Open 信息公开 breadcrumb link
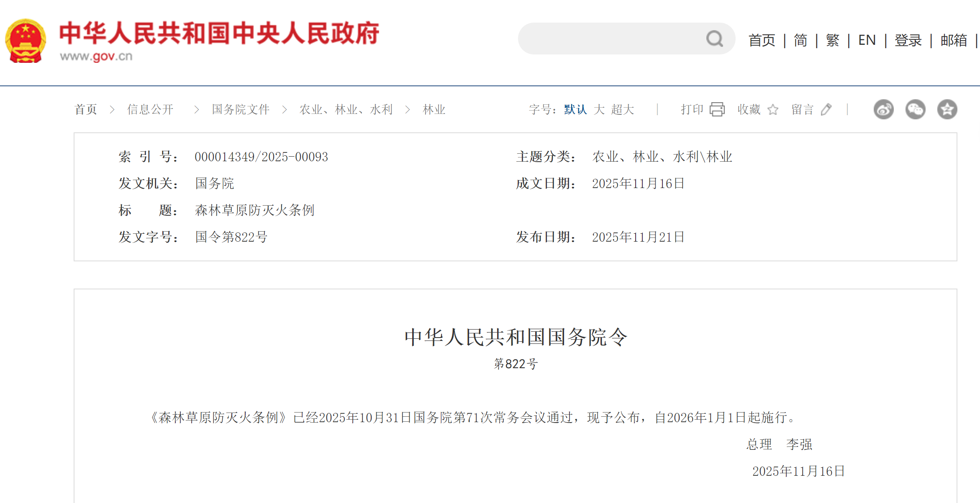 coord(150,110)
